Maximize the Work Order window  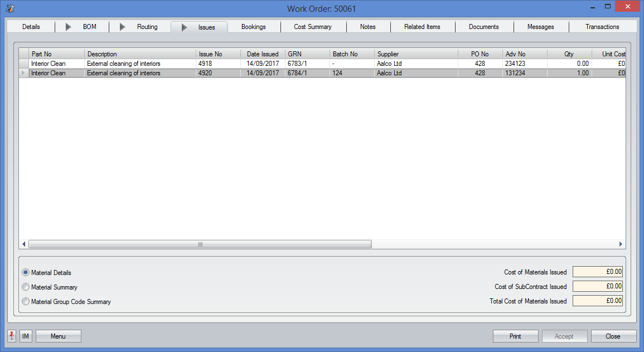click(x=607, y=7)
